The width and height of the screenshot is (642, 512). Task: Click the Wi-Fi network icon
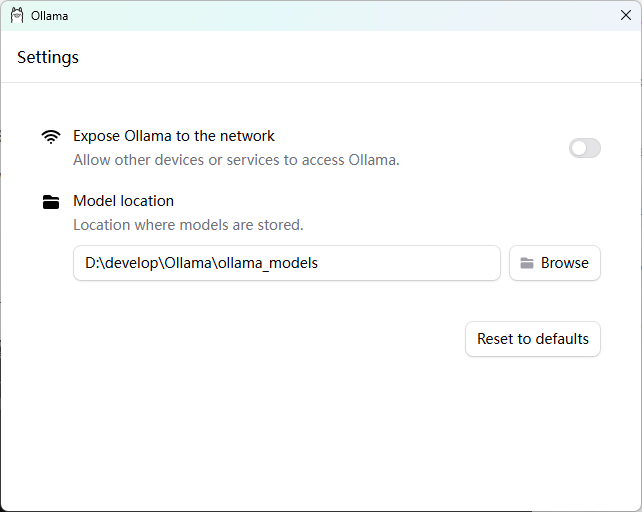[51, 137]
